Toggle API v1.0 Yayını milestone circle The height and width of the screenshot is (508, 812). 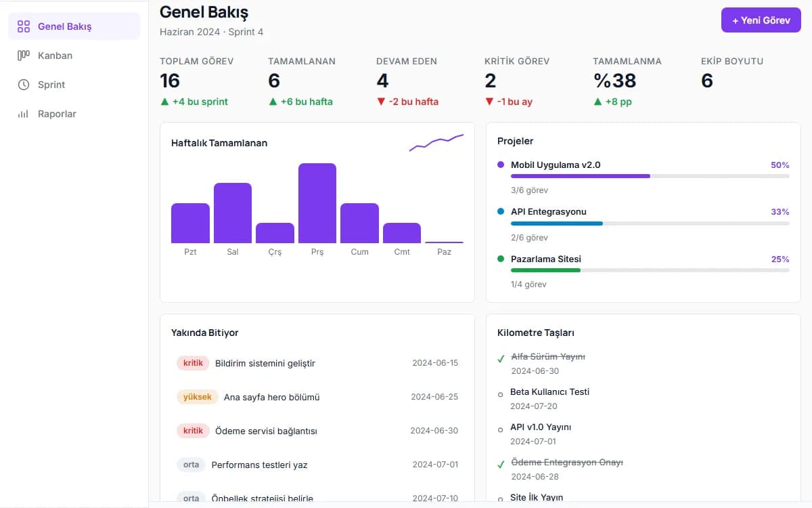[500, 429]
